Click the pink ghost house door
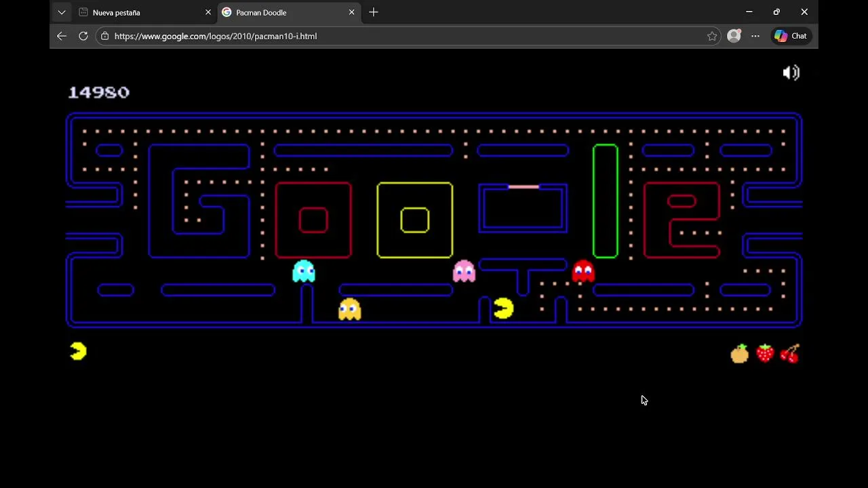Screen dimensions: 868x488 pyautogui.click(x=524, y=186)
